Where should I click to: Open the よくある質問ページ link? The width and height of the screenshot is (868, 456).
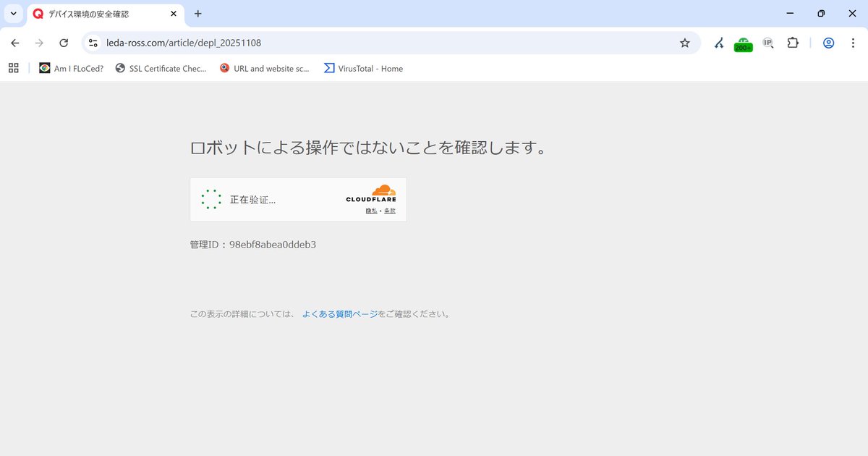(340, 314)
